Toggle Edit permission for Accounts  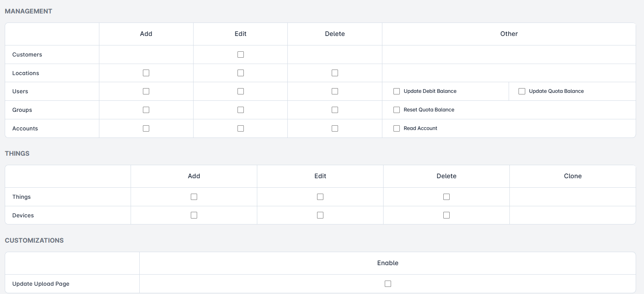[x=241, y=128]
